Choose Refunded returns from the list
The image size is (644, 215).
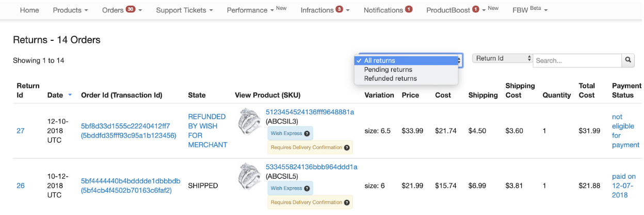coord(390,79)
